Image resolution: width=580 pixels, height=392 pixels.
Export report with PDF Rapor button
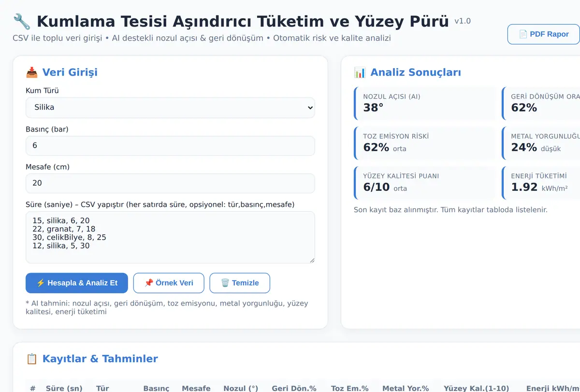click(x=543, y=34)
